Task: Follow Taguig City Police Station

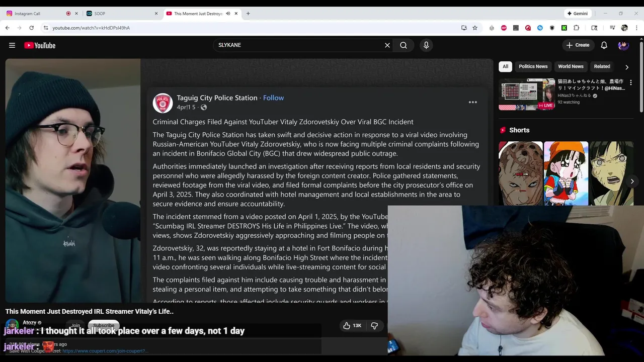Action: click(273, 98)
